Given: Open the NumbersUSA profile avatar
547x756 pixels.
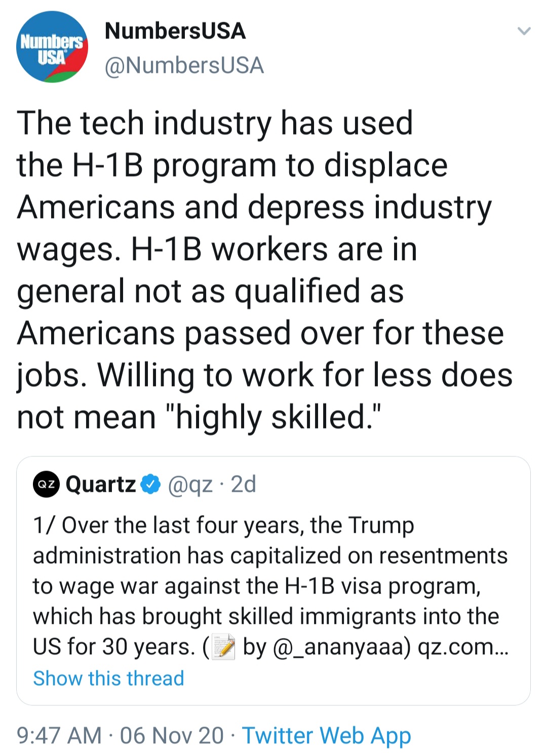Looking at the screenshot, I should click(52, 47).
